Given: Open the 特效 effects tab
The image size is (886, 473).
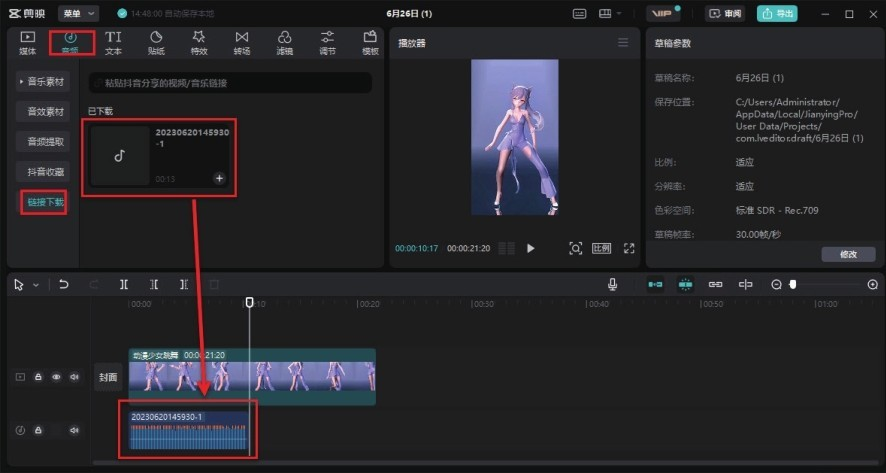Looking at the screenshot, I should coord(199,43).
